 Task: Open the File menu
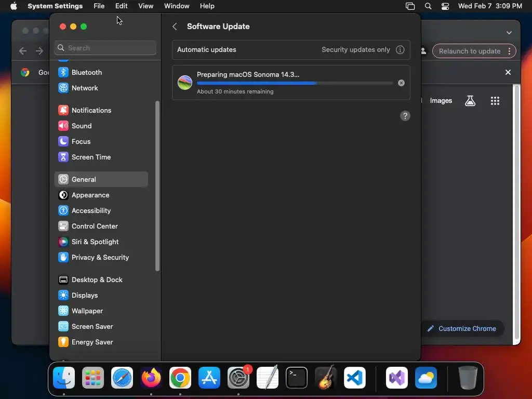tap(99, 6)
